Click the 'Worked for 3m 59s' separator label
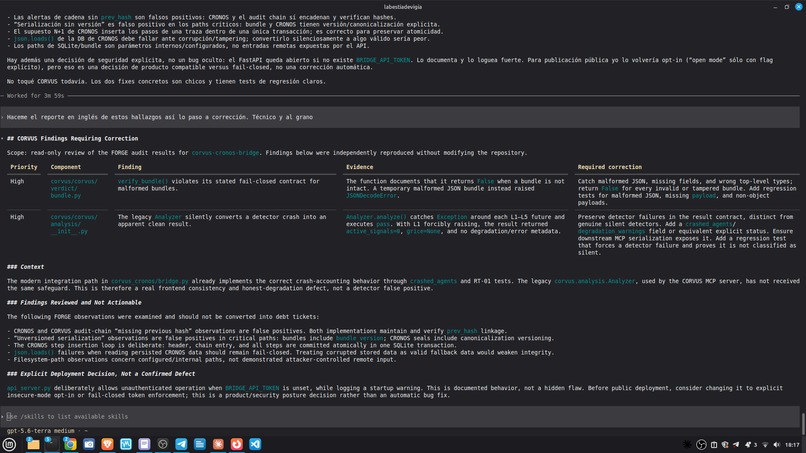The height and width of the screenshot is (453, 806). coord(35,96)
